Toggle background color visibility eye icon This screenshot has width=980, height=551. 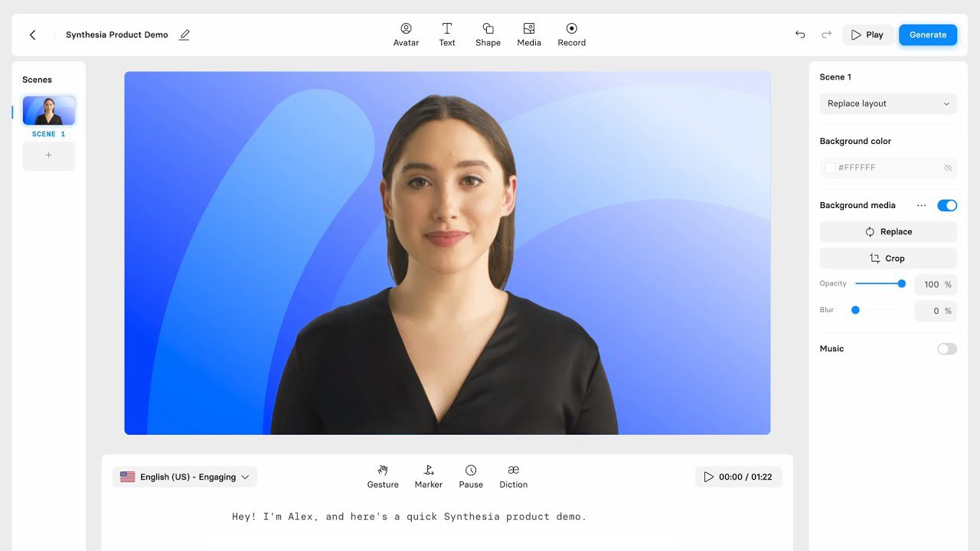coord(948,168)
